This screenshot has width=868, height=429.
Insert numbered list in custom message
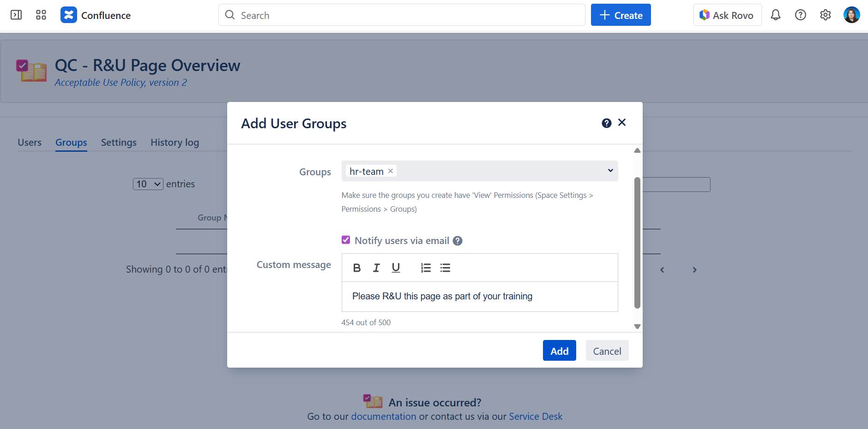point(426,268)
